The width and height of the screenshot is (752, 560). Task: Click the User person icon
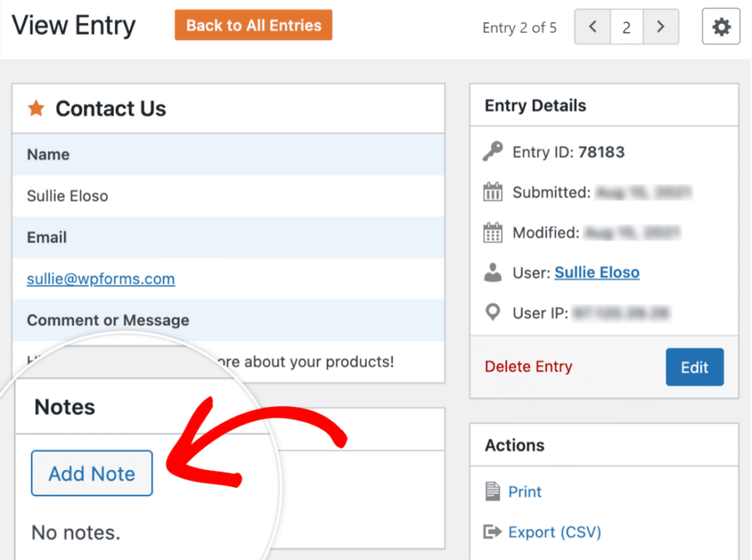(x=493, y=272)
